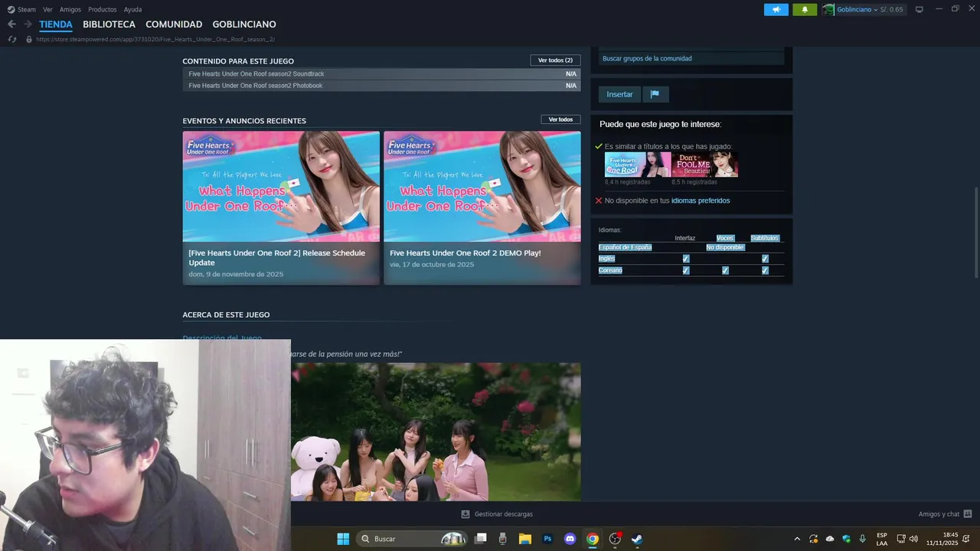Open the Amigos menu
Viewport: 980px width, 551px height.
pos(70,9)
